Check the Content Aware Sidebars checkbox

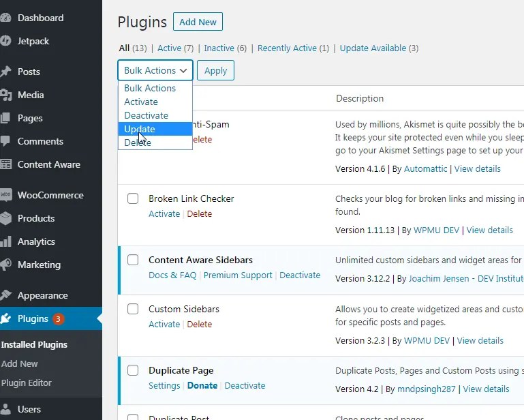pos(133,260)
